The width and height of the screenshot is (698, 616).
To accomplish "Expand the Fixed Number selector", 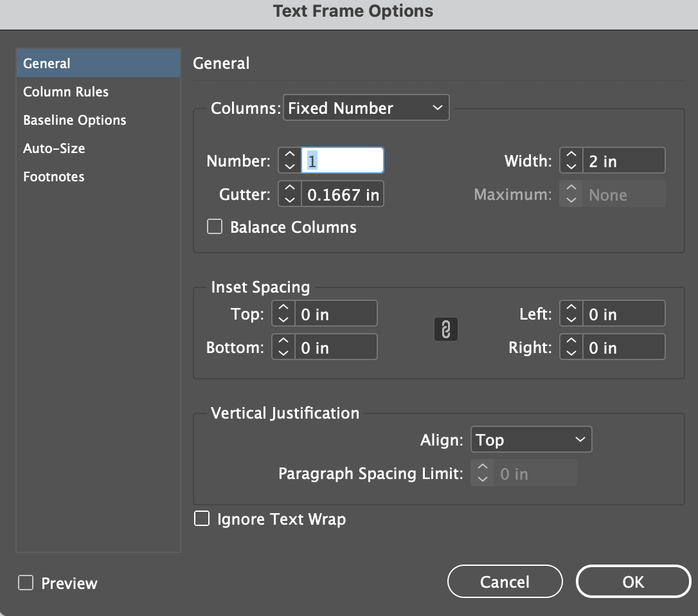I will [x=366, y=107].
